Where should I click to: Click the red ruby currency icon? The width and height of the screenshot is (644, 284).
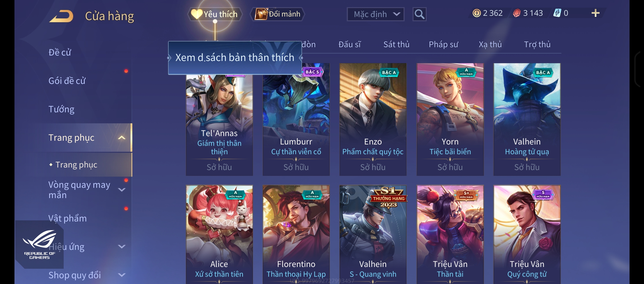tap(517, 13)
